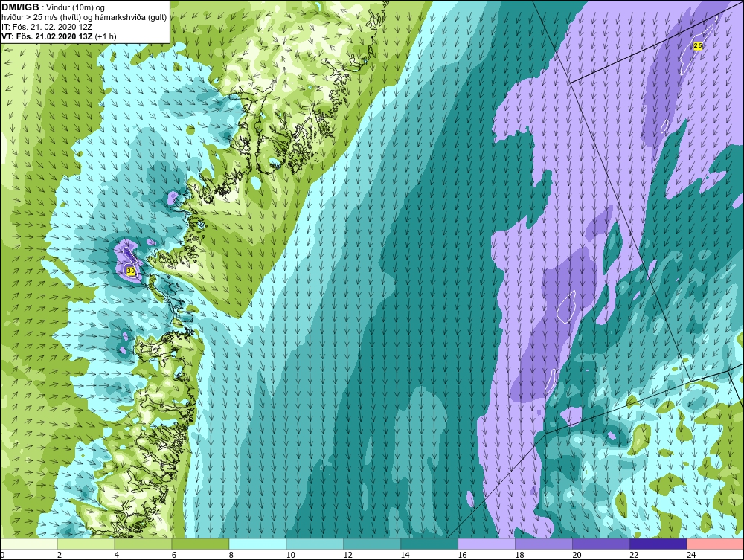Viewport: 744px width, 560px height.
Task: Click the yellow gust label 30
Action: pos(131,271)
